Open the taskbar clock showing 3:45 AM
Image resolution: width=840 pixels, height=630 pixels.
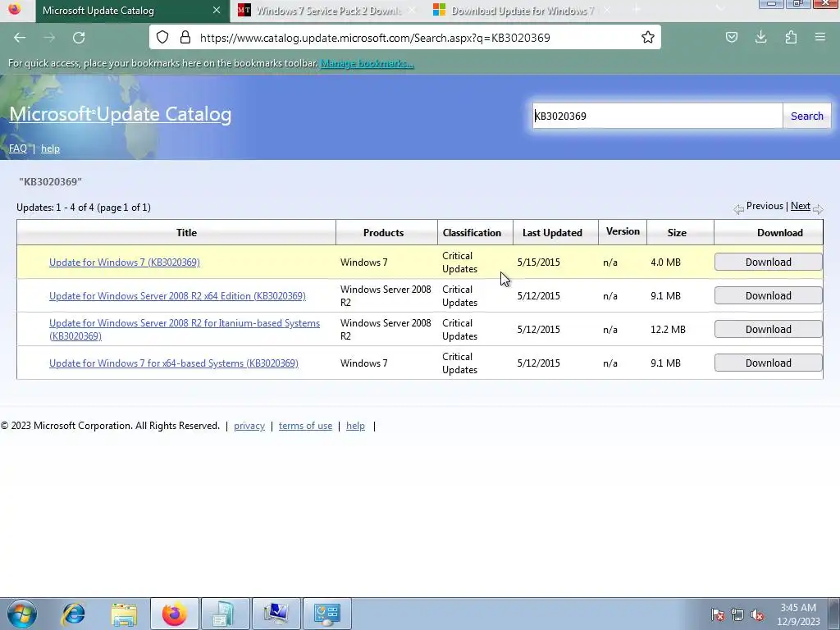(798, 614)
